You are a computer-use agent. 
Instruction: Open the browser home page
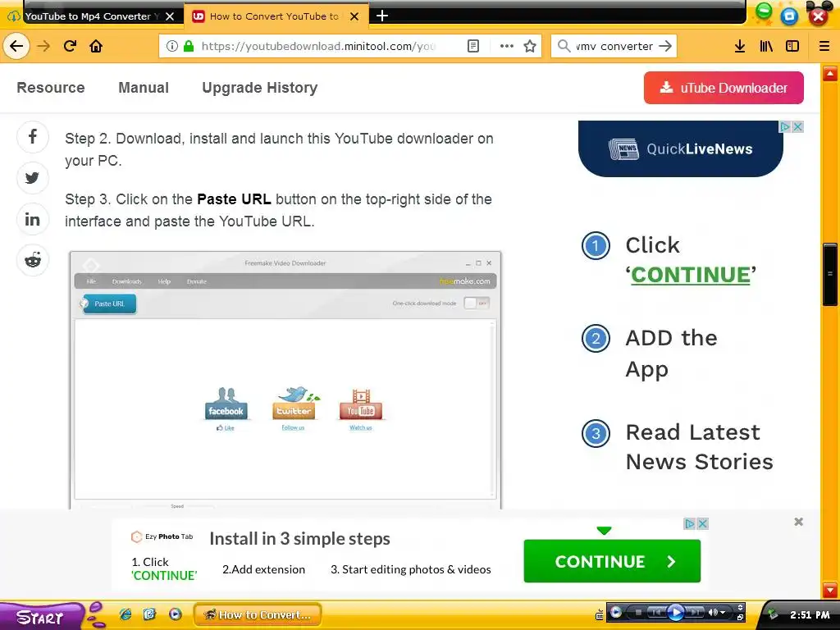click(97, 46)
